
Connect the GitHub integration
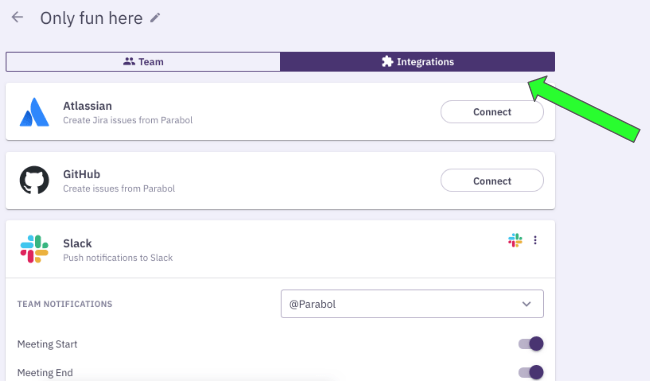pos(492,181)
